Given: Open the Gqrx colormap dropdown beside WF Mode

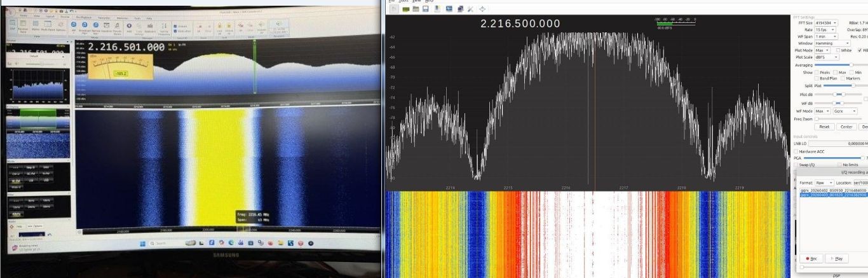Looking at the screenshot, I should click(845, 111).
